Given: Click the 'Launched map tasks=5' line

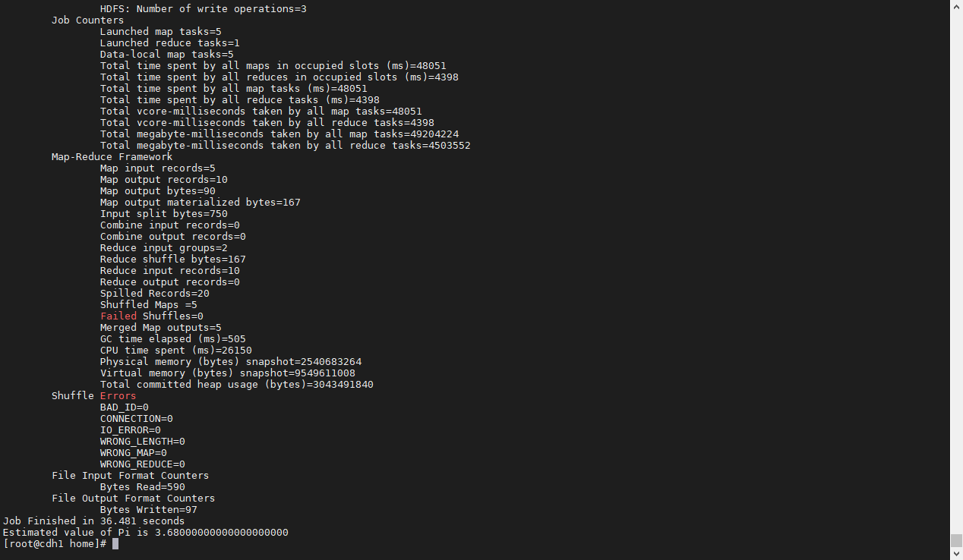Looking at the screenshot, I should 161,32.
